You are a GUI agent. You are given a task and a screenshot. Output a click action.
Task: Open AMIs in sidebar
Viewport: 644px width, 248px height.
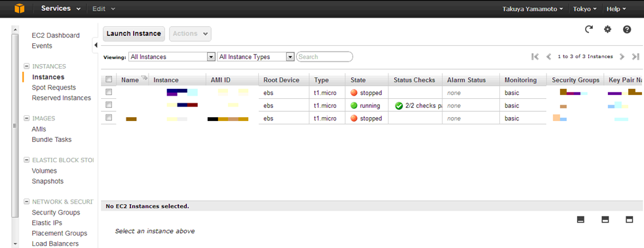click(39, 129)
